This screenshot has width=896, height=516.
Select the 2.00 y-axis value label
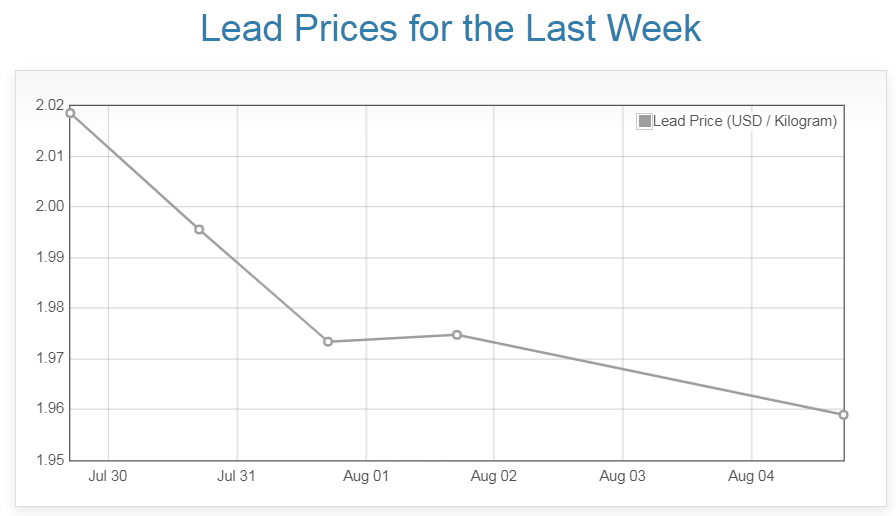click(49, 207)
